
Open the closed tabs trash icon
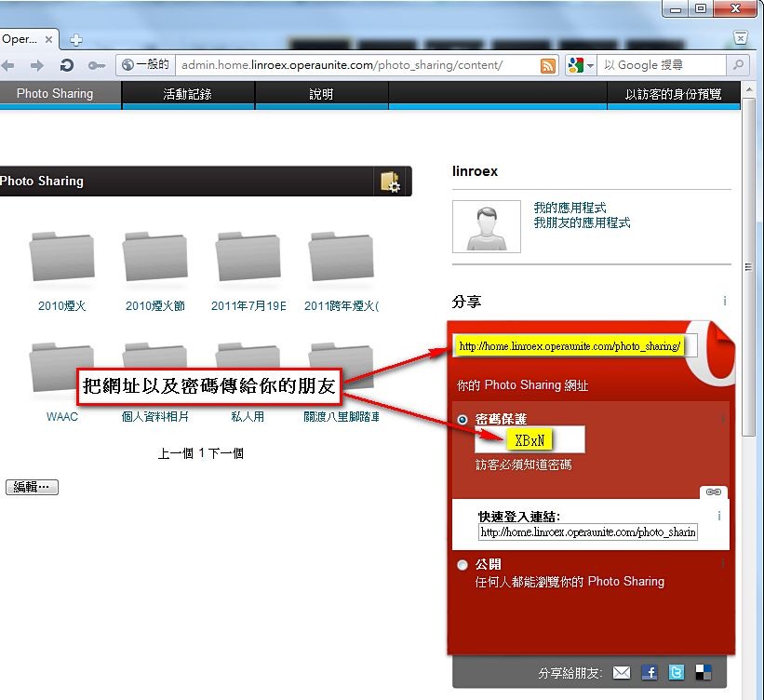coord(740,37)
